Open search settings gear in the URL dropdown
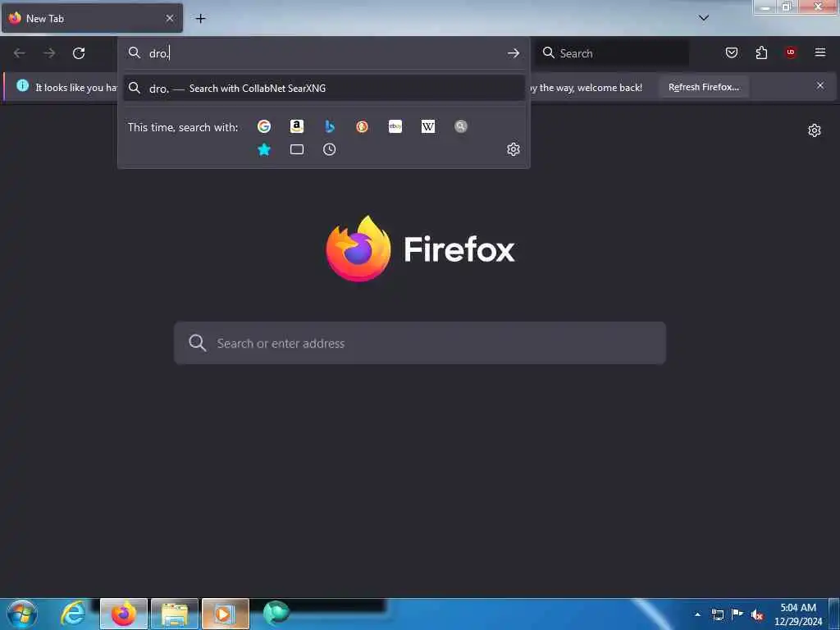This screenshot has height=630, width=840. [514, 149]
